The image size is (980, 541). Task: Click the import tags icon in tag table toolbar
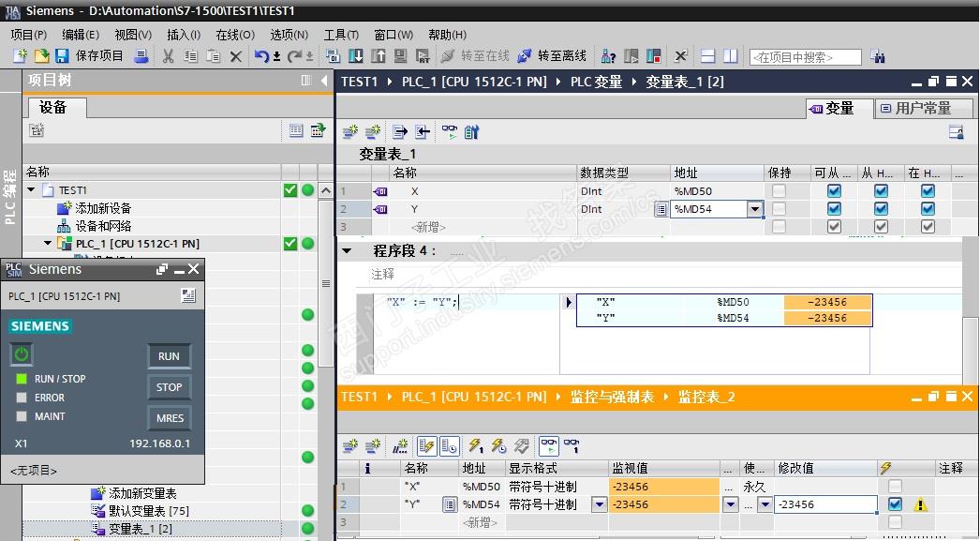423,131
